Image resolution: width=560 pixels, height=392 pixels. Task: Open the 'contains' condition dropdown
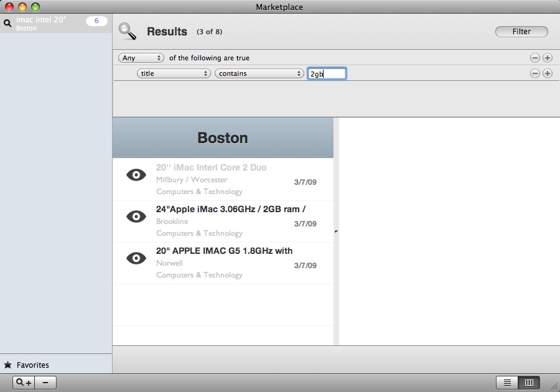click(x=259, y=73)
